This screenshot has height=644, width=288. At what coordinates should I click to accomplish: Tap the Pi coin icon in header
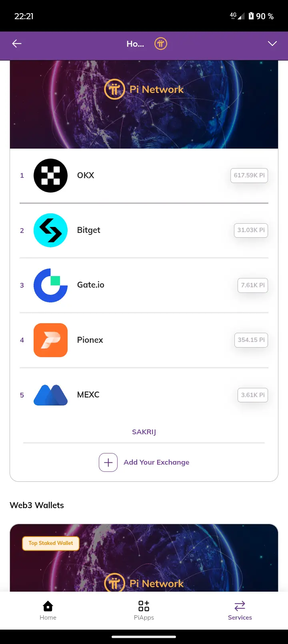[161, 44]
